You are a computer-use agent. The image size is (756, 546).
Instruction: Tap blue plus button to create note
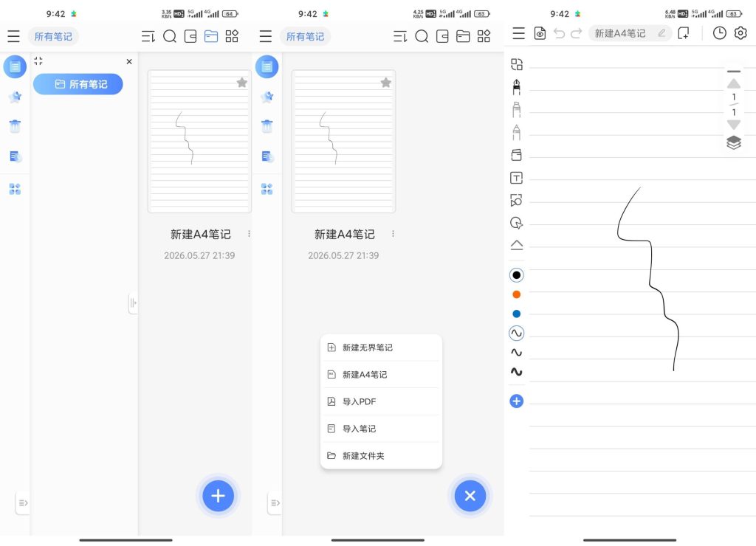(x=218, y=495)
